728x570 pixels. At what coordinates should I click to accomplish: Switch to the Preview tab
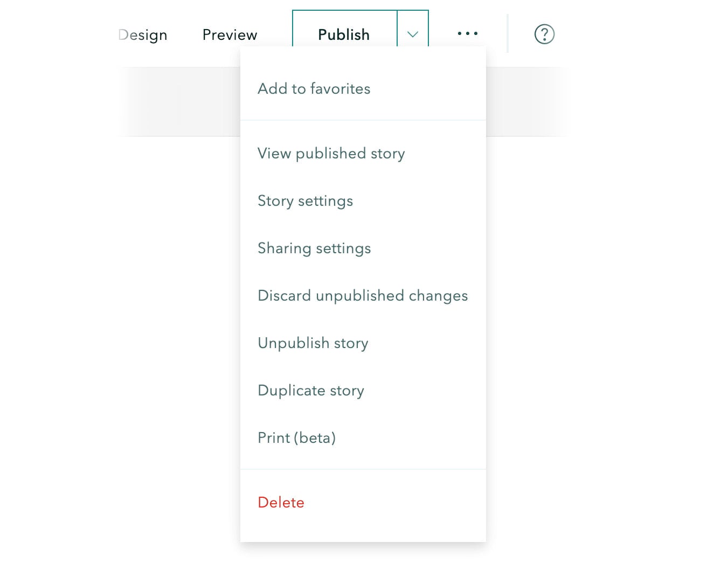230,34
